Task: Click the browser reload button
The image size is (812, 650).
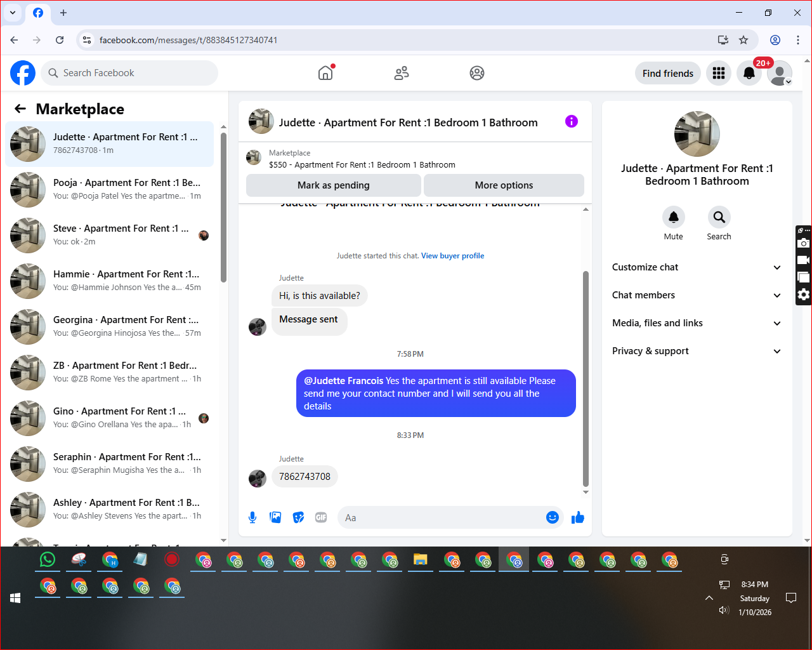Action: 60,40
